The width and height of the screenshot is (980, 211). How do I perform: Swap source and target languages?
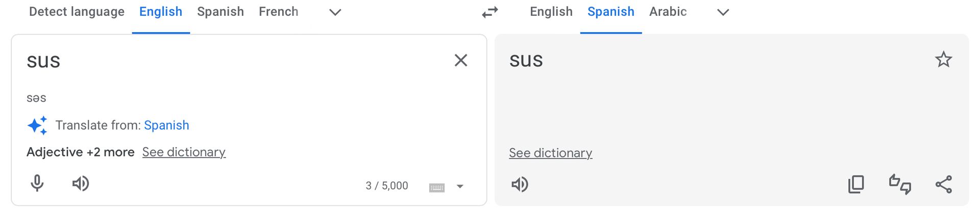point(490,12)
